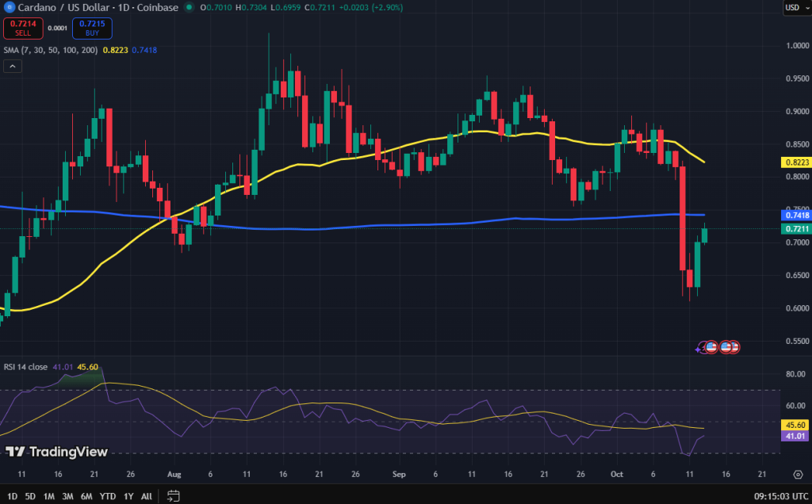Open chart settings gear icon

pos(798,475)
